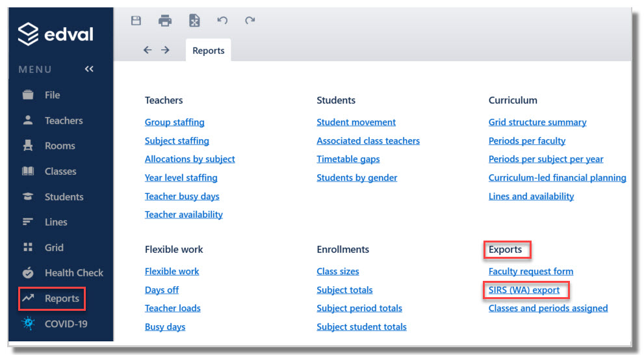Open Health Check from the sidebar
This screenshot has height=355, width=644.
pos(62,273)
